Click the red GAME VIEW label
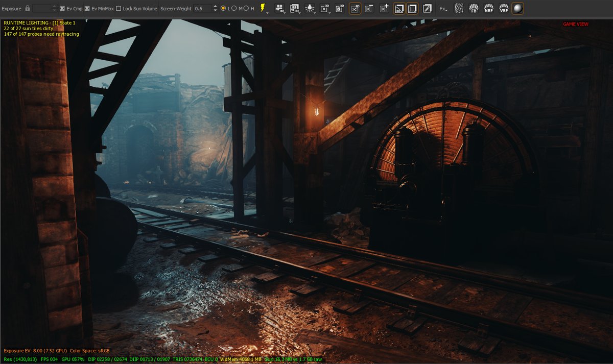The image size is (613, 364). click(576, 24)
